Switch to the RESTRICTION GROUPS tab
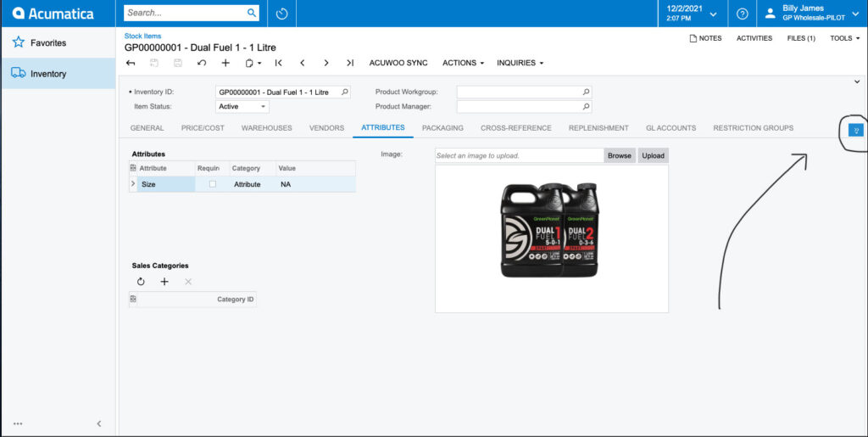The height and width of the screenshot is (437, 868). (753, 128)
